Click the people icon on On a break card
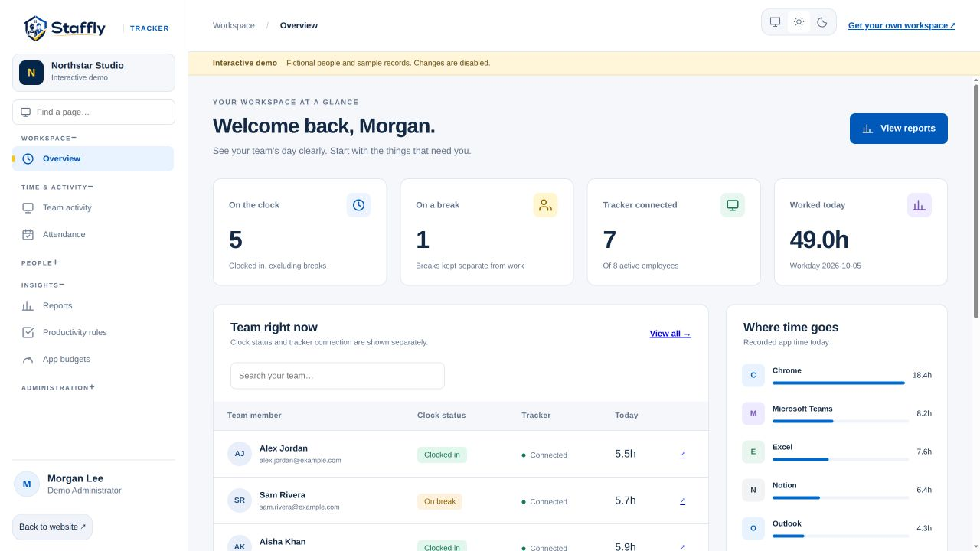 545,205
